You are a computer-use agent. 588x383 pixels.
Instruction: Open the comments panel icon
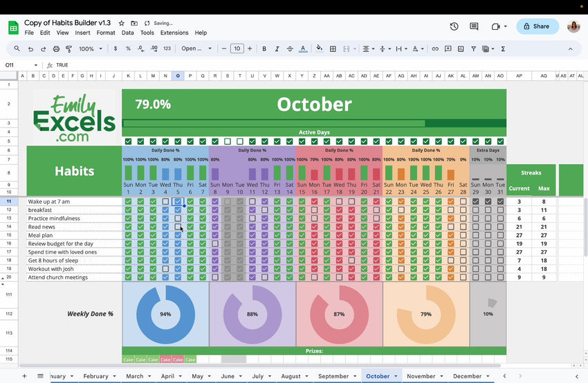(474, 26)
